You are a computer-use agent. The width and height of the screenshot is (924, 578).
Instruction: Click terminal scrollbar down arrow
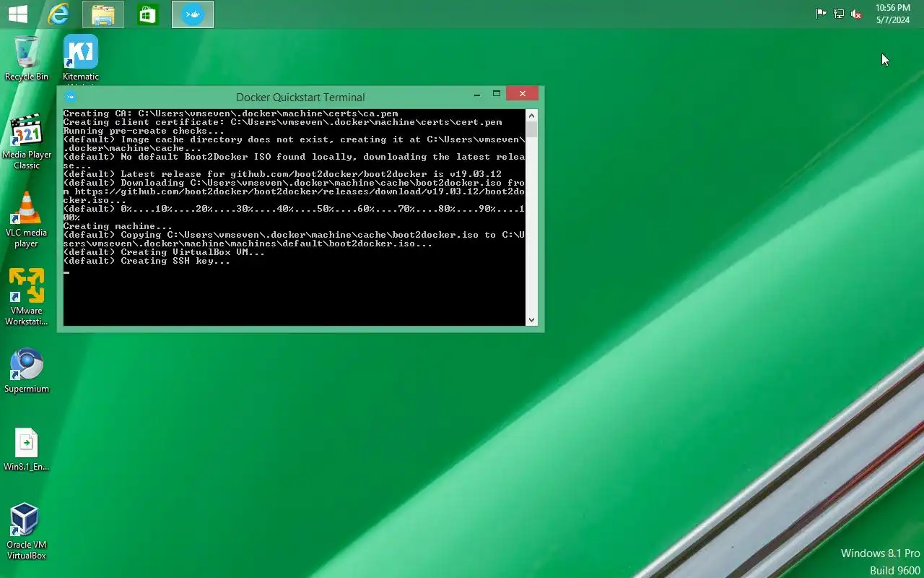pos(532,319)
